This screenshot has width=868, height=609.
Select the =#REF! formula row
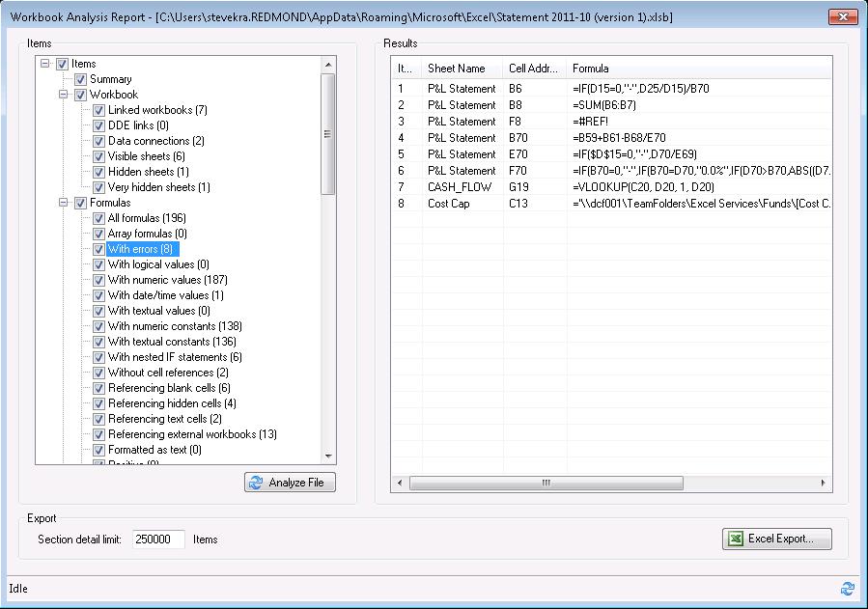click(611, 122)
